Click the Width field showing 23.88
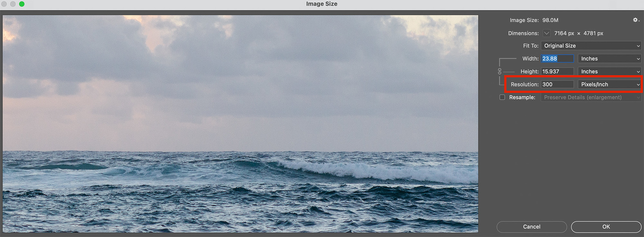This screenshot has width=644, height=237. coord(557,58)
